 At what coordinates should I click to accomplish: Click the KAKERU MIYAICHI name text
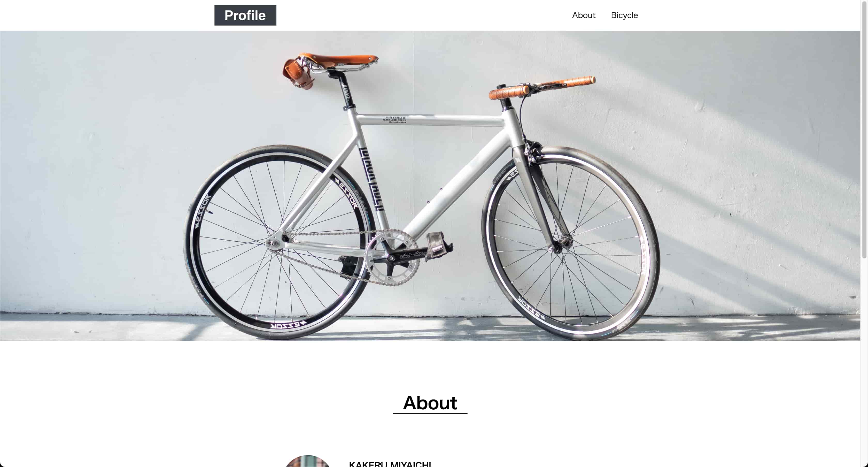tap(390, 464)
